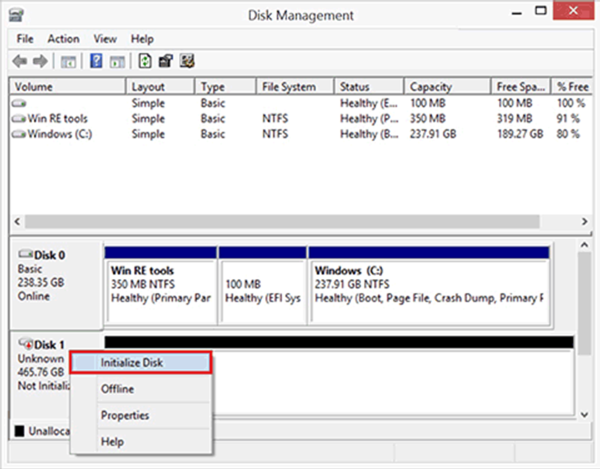
Task: Click the horizontal scrollbar left arrow
Action: pyautogui.click(x=17, y=221)
